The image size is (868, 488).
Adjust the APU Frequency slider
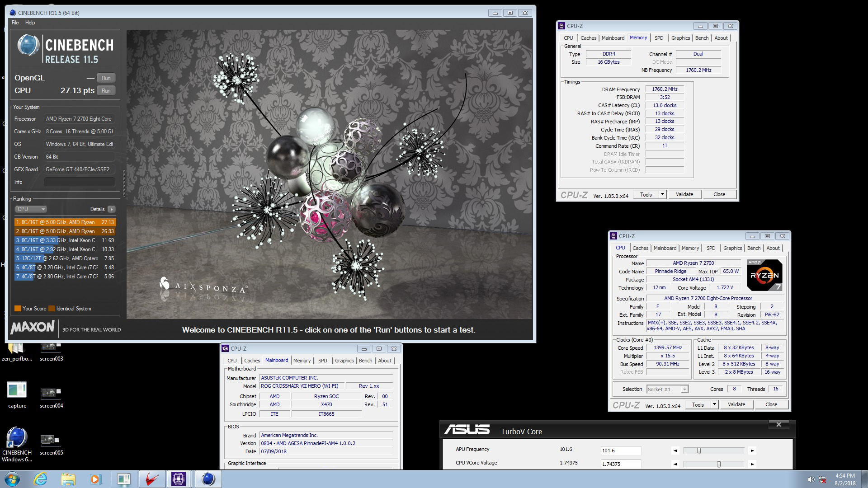(x=699, y=450)
